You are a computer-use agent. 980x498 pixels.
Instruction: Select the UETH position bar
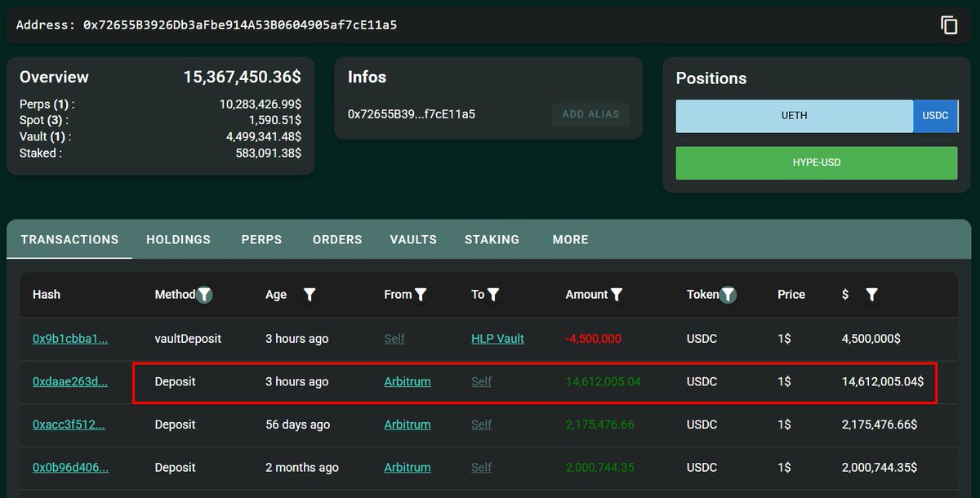pyautogui.click(x=795, y=116)
